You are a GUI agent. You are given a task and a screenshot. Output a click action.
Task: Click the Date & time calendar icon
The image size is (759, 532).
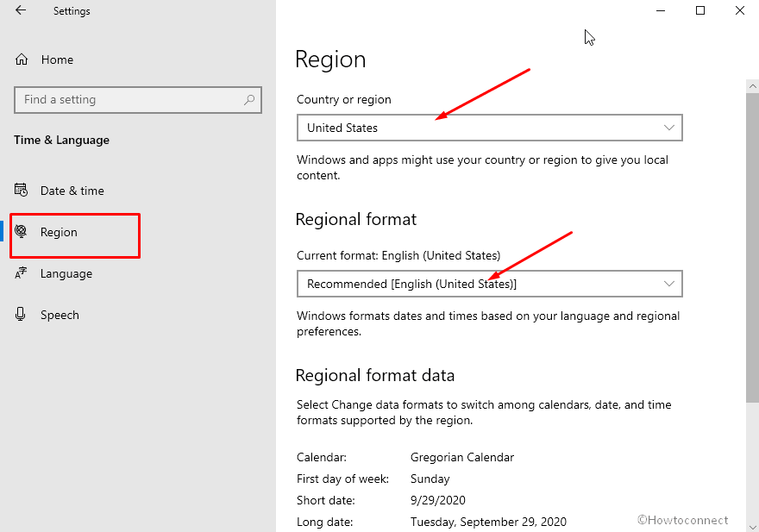coord(21,191)
